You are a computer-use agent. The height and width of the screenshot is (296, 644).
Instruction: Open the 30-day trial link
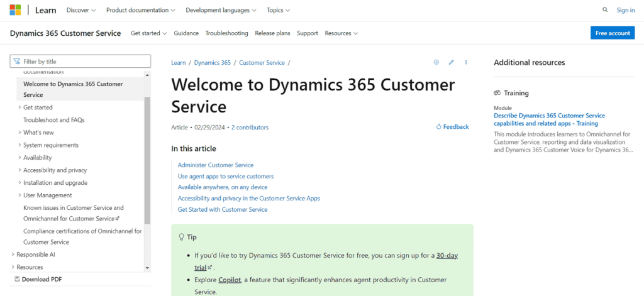(x=447, y=255)
